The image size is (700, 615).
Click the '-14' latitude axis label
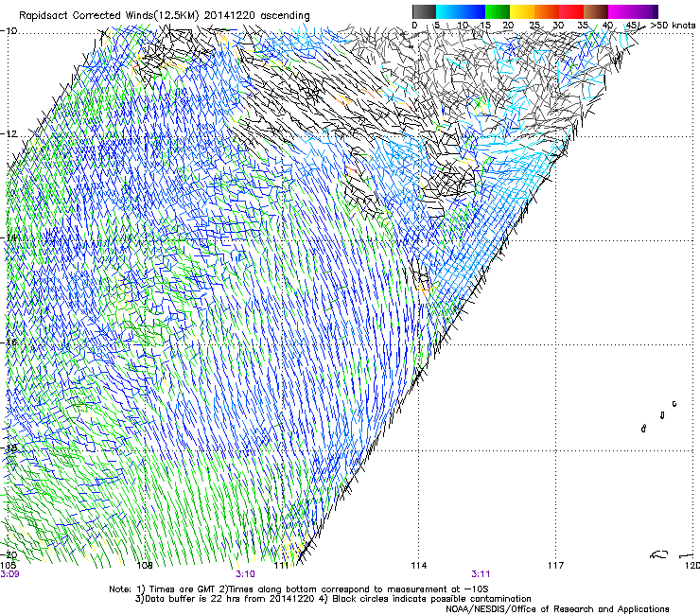point(9,238)
